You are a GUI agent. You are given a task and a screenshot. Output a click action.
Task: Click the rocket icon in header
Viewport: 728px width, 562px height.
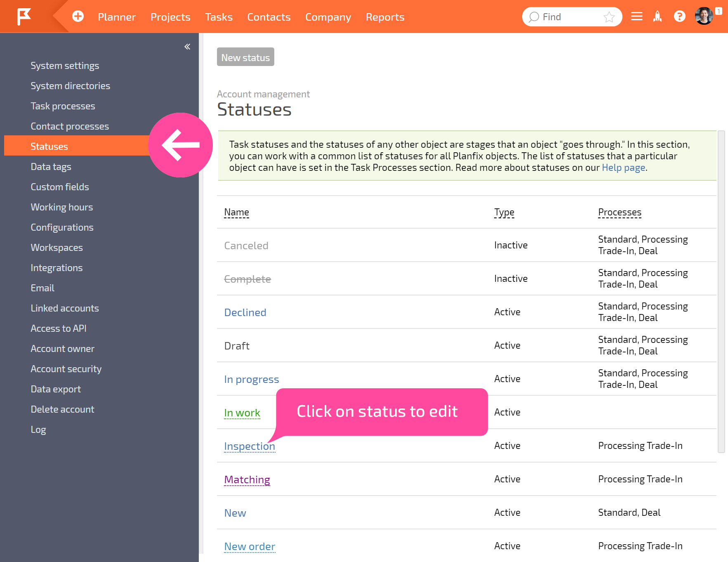coord(657,17)
